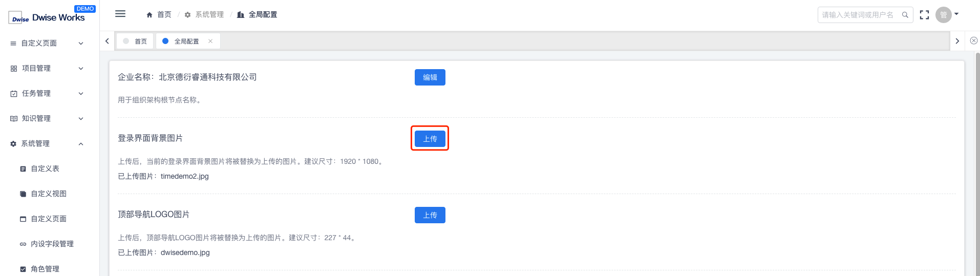Toggle the hamburger sidebar collapse icon
Image resolution: width=980 pixels, height=276 pixels.
tap(120, 14)
